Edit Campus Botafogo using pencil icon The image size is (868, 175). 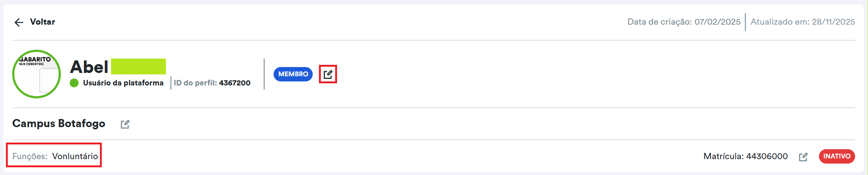point(125,124)
